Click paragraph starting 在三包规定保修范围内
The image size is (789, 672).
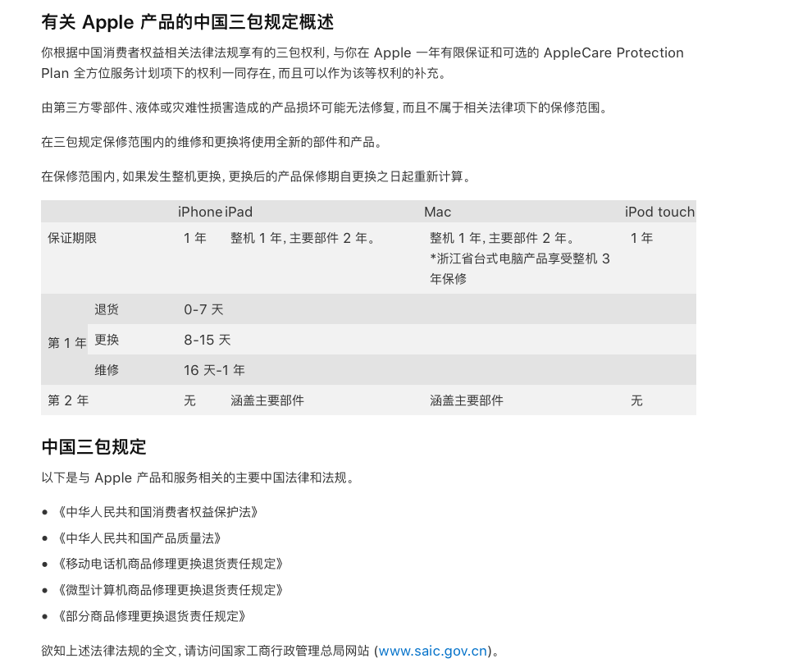213,143
